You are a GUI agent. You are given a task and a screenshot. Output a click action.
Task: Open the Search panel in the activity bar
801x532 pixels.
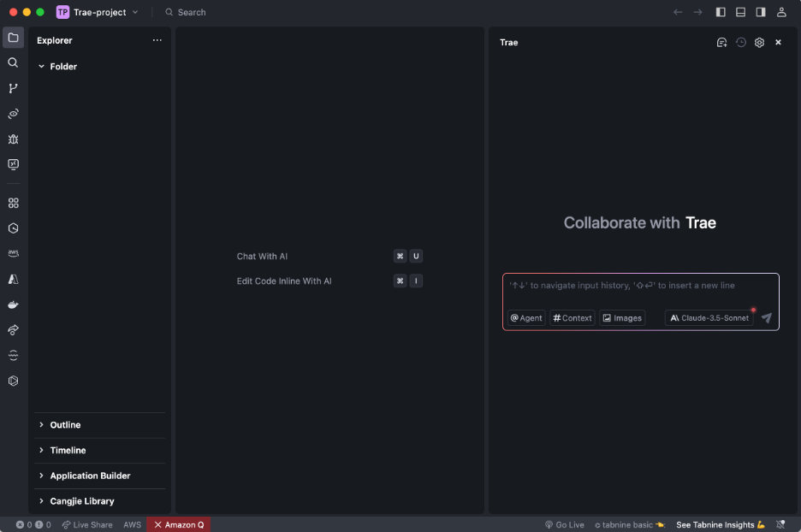tap(13, 62)
